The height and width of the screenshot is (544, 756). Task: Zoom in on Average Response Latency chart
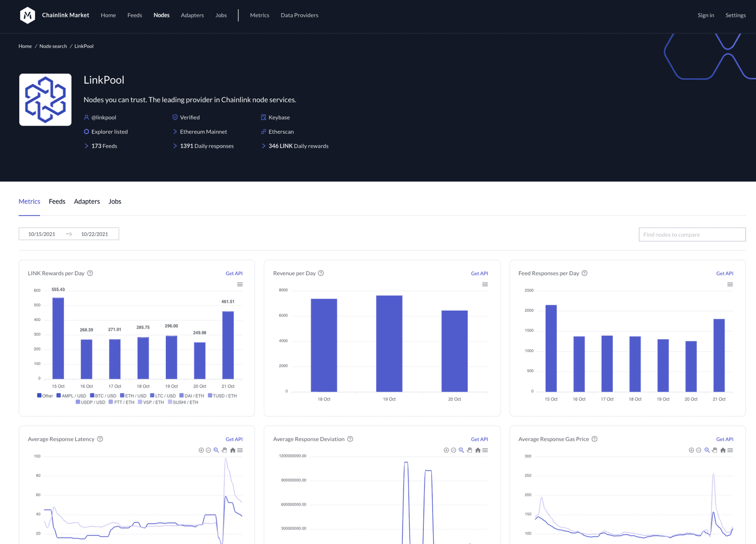(201, 450)
